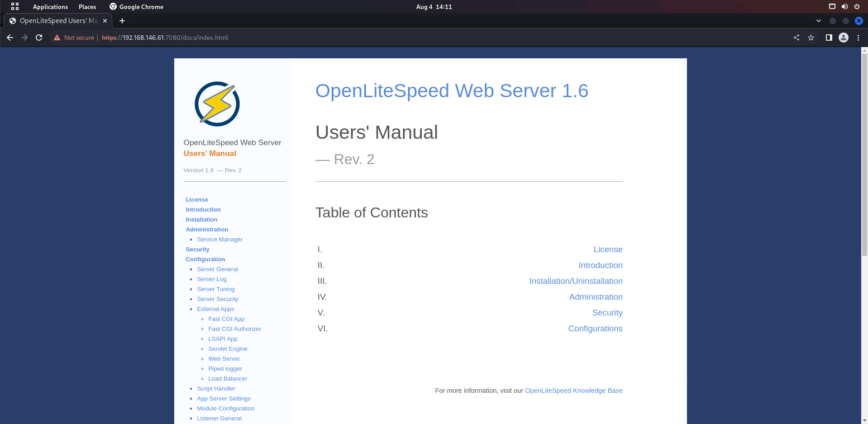This screenshot has height=424, width=868.
Task: Open Administration in Table of Contents
Action: pyautogui.click(x=596, y=297)
